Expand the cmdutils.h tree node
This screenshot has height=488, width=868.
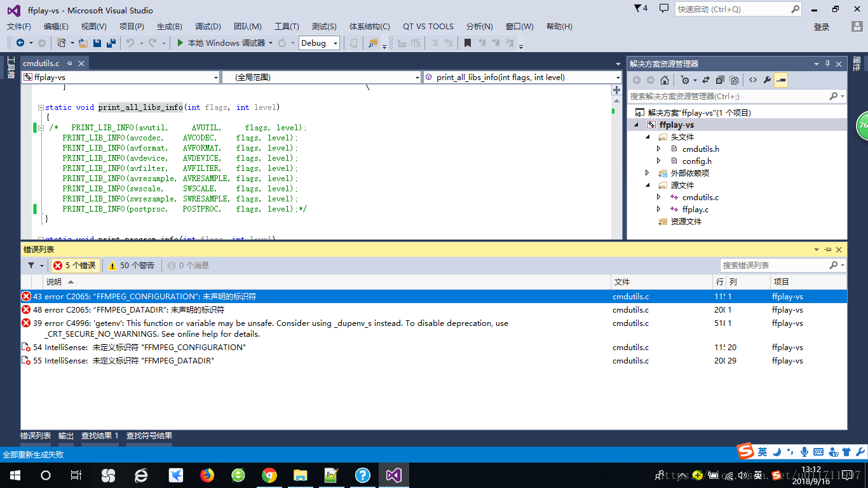[x=659, y=149]
